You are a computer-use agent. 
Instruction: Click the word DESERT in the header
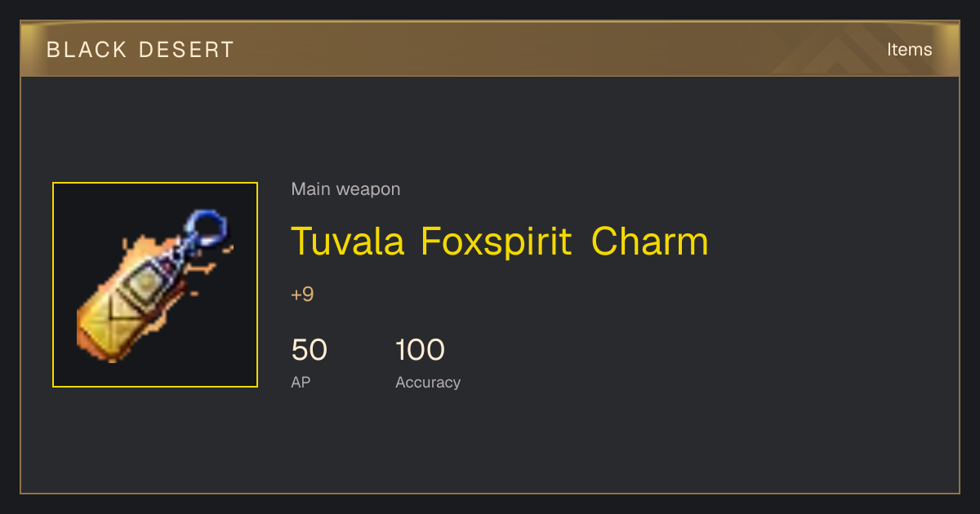186,50
